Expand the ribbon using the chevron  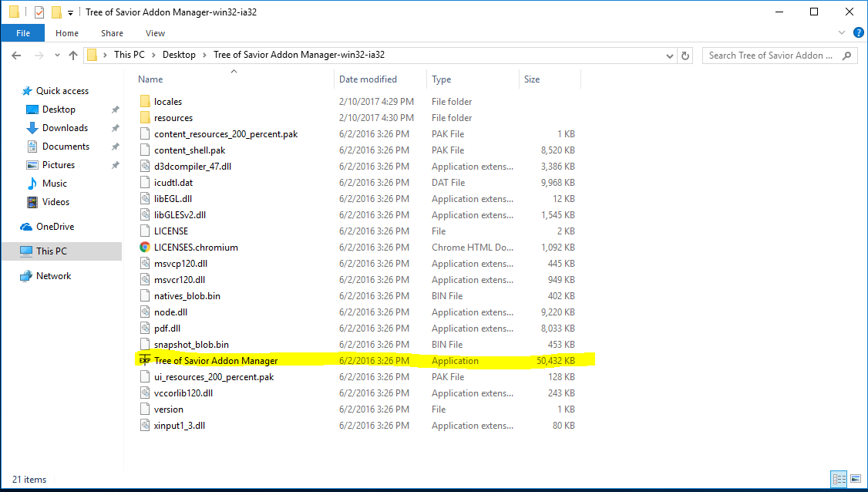pos(841,33)
